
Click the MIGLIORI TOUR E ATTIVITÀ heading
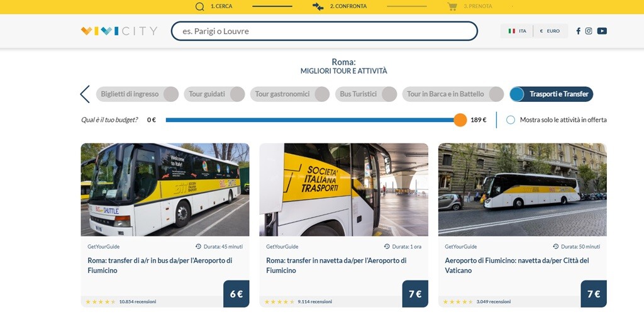click(344, 71)
